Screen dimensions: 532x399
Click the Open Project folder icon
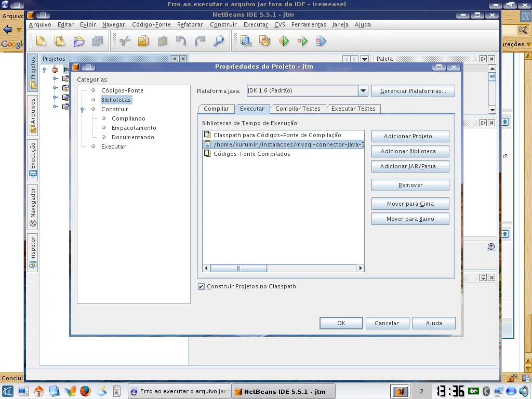tap(78, 41)
